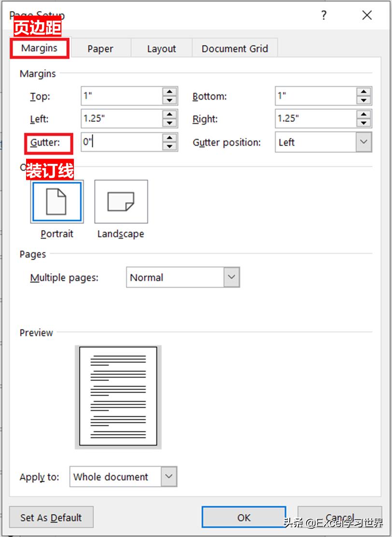Click into the Right margin field
Screen dimensions: 392x537
tap(316, 119)
